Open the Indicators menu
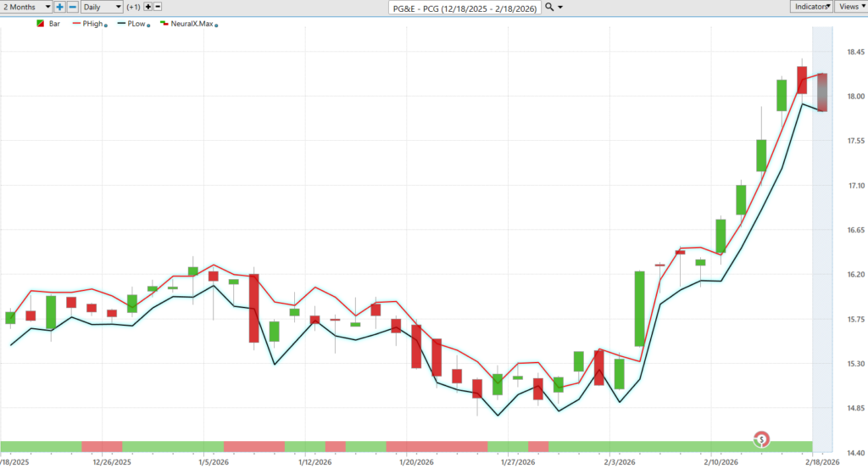 pyautogui.click(x=811, y=6)
